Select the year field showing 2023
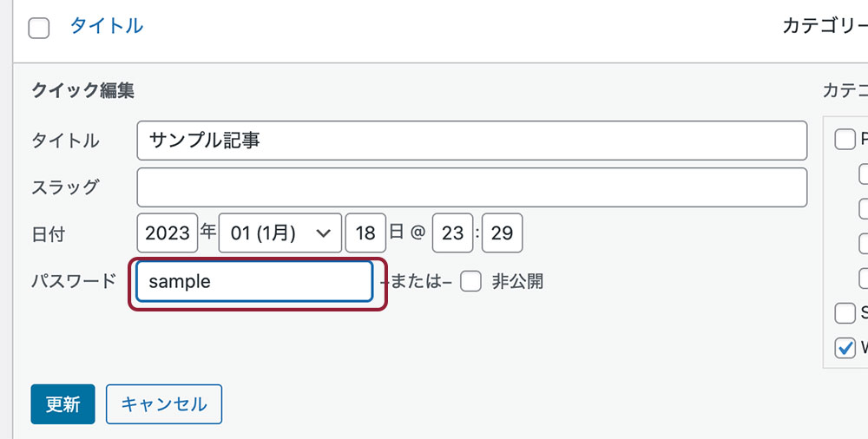The height and width of the screenshot is (439, 868). pos(168,233)
